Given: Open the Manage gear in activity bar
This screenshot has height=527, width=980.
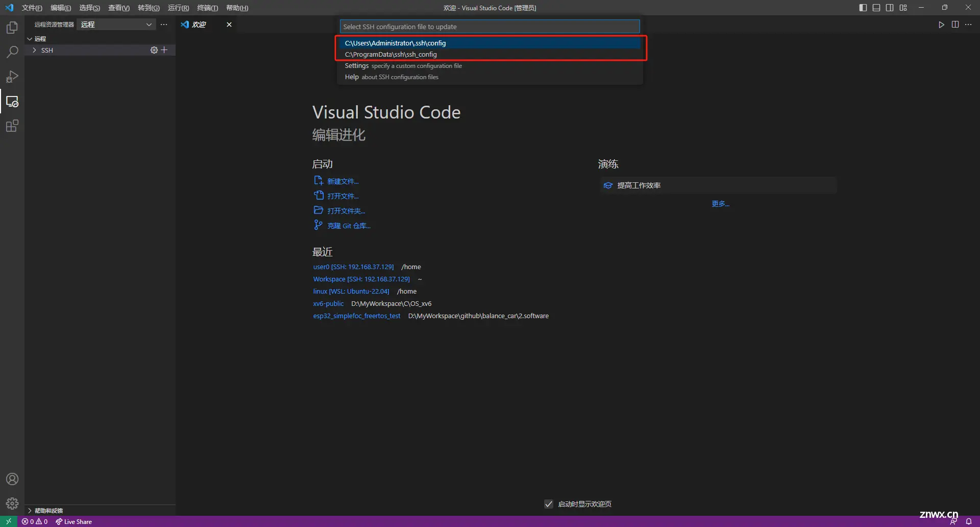Looking at the screenshot, I should [12, 504].
